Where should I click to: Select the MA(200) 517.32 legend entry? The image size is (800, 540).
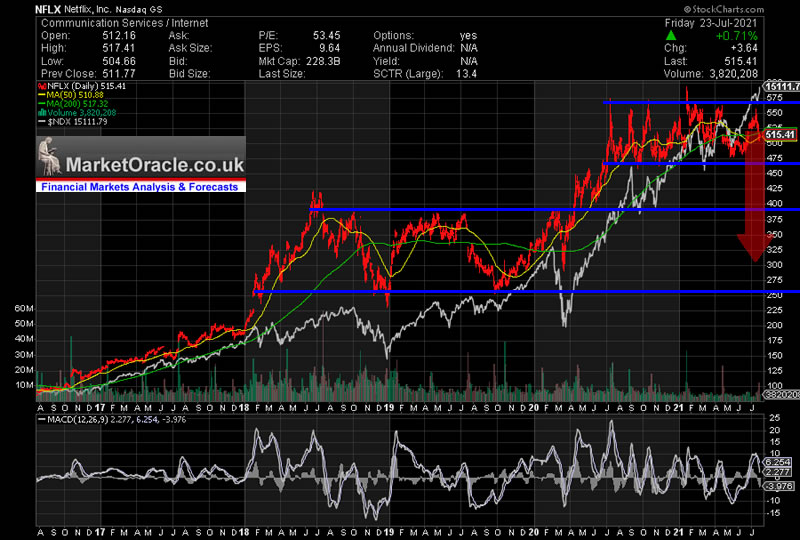click(x=73, y=104)
